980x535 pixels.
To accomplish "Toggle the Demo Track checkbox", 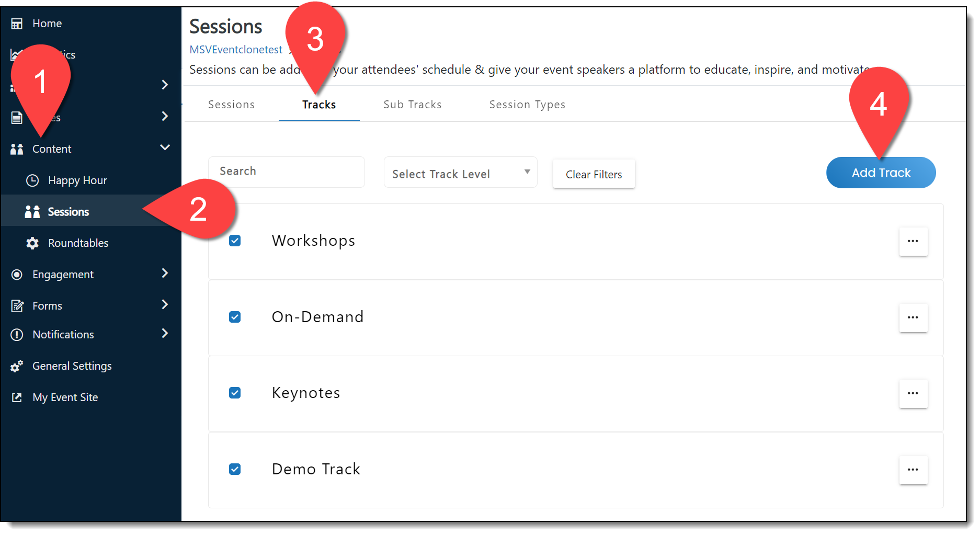I will [x=235, y=469].
